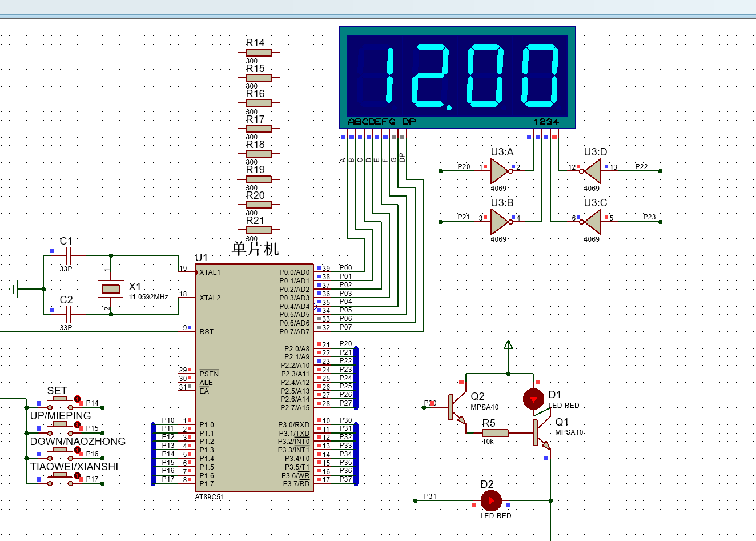Image resolution: width=756 pixels, height=541 pixels.
Task: Select resistor R14 symbol
Action: 259,53
